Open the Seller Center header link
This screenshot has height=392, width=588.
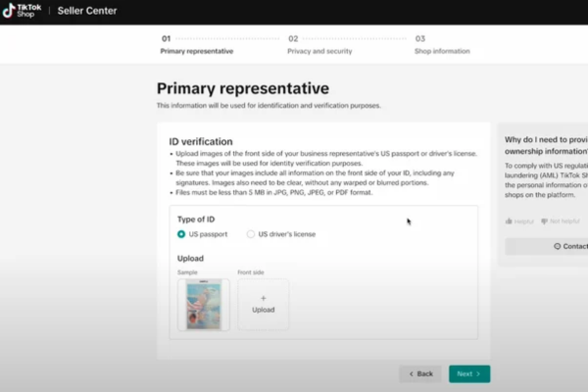pyautogui.click(x=87, y=11)
